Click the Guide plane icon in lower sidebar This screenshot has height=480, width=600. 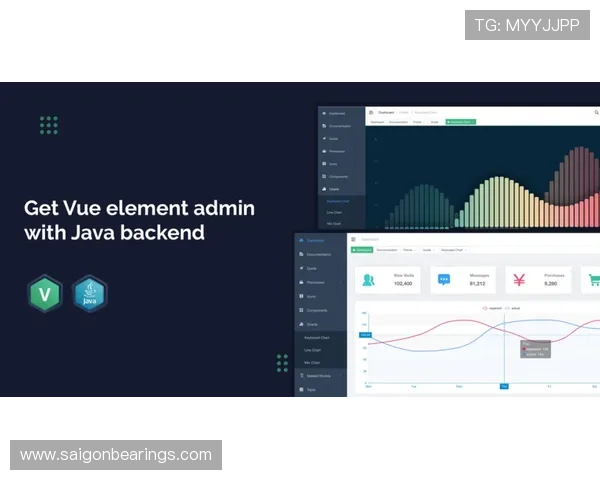click(x=301, y=268)
